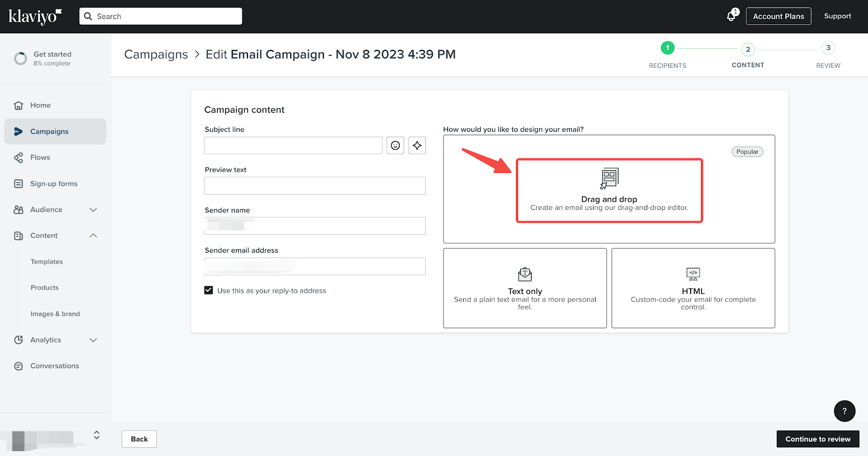
Task: Click the Sign-up forms icon
Action: click(x=18, y=184)
